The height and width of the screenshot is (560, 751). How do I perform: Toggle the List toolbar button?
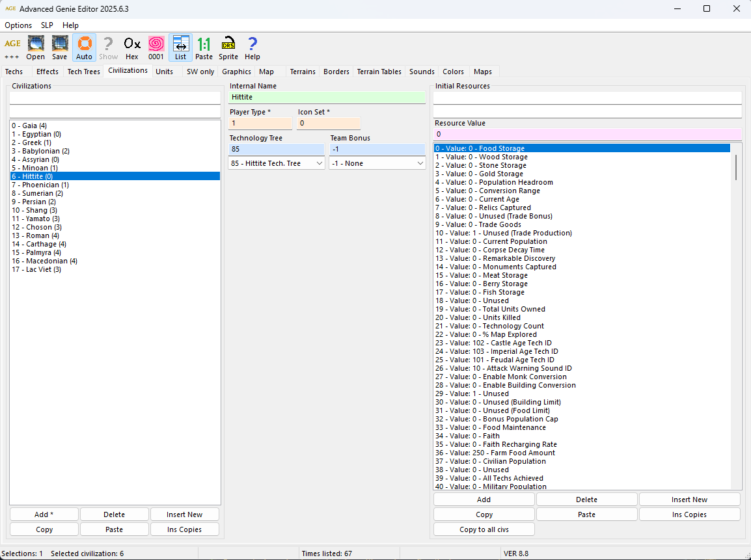tap(180, 48)
